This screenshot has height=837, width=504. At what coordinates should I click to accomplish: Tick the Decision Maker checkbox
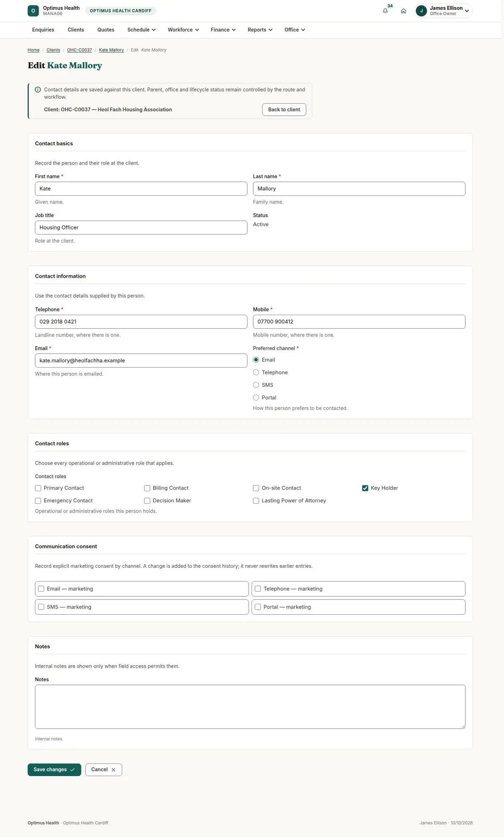(x=147, y=500)
